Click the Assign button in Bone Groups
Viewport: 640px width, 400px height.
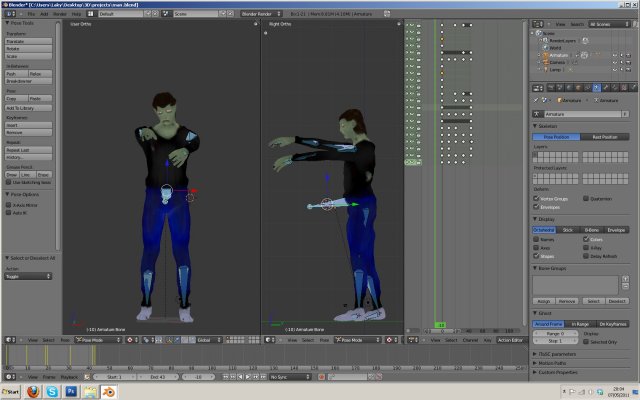[x=544, y=301]
